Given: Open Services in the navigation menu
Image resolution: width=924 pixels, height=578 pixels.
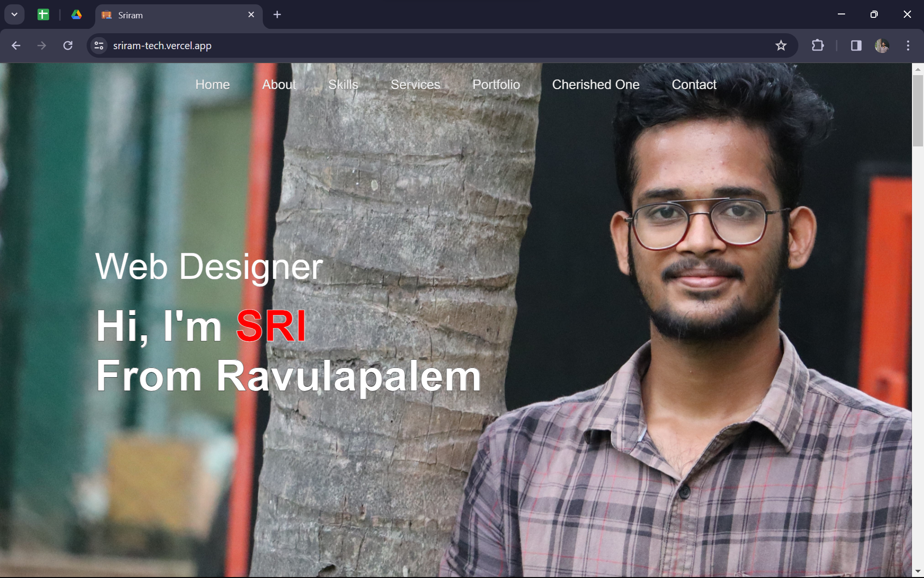Looking at the screenshot, I should (x=415, y=84).
